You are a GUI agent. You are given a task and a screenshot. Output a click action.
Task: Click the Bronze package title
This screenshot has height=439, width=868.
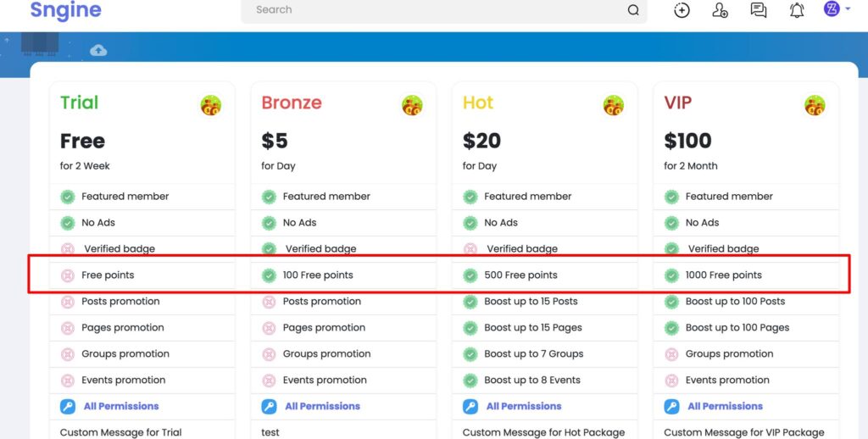[x=292, y=103]
